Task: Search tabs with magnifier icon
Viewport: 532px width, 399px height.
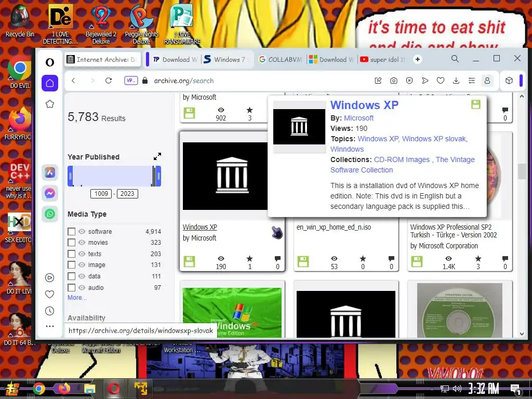Action: [455, 59]
